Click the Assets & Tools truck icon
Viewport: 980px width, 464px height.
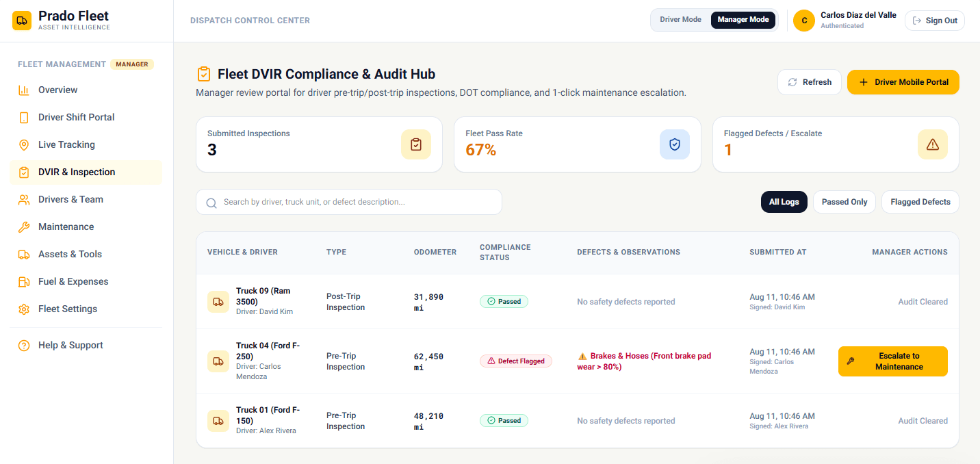pos(24,255)
